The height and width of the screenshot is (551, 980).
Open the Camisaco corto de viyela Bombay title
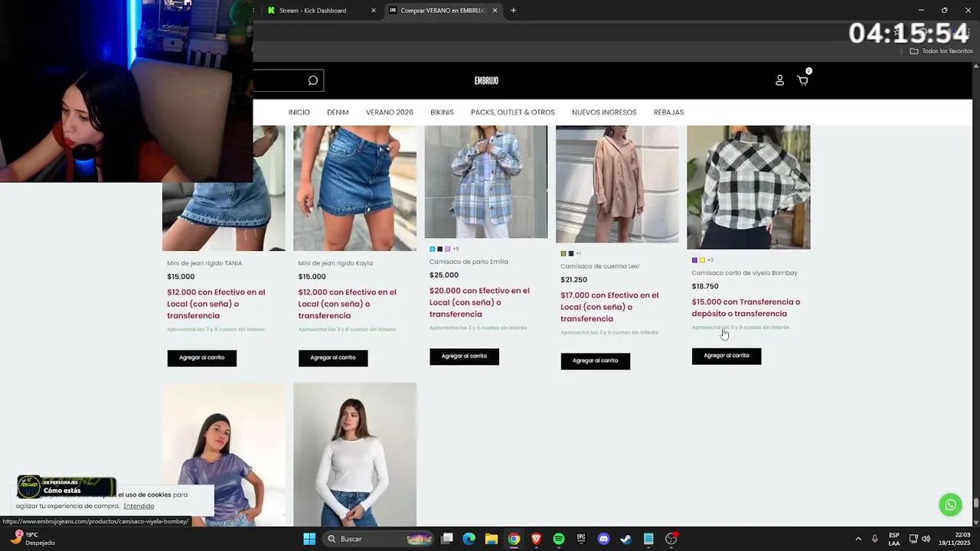[744, 272]
